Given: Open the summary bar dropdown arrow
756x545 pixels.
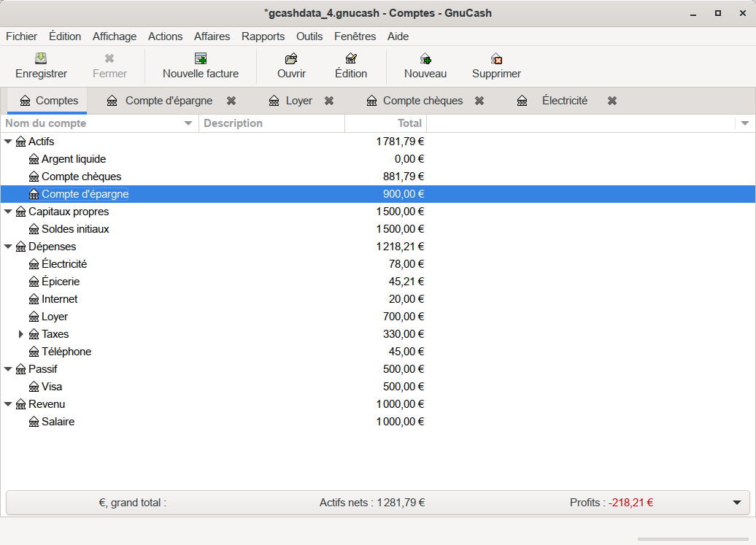Looking at the screenshot, I should pos(736,503).
